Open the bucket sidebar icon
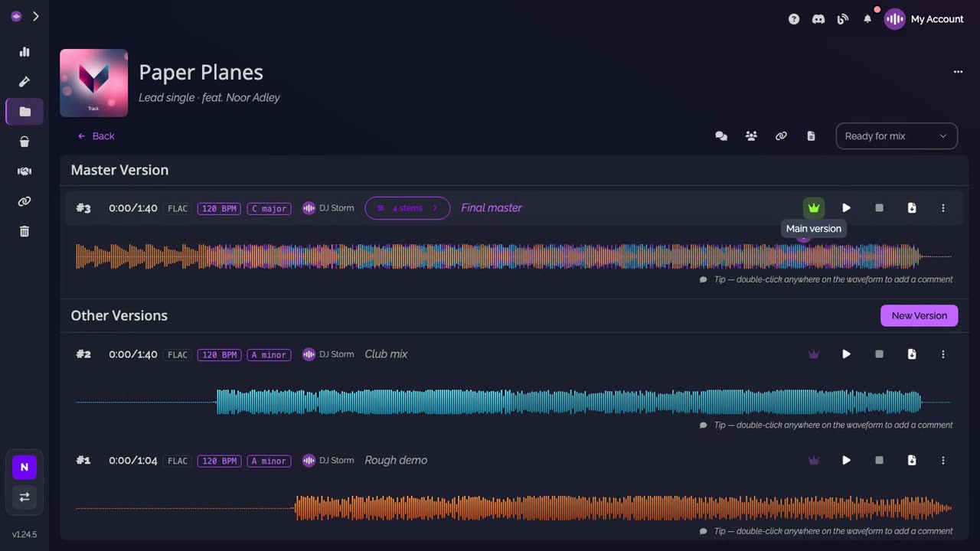Screen dimensions: 980x551 [24, 142]
